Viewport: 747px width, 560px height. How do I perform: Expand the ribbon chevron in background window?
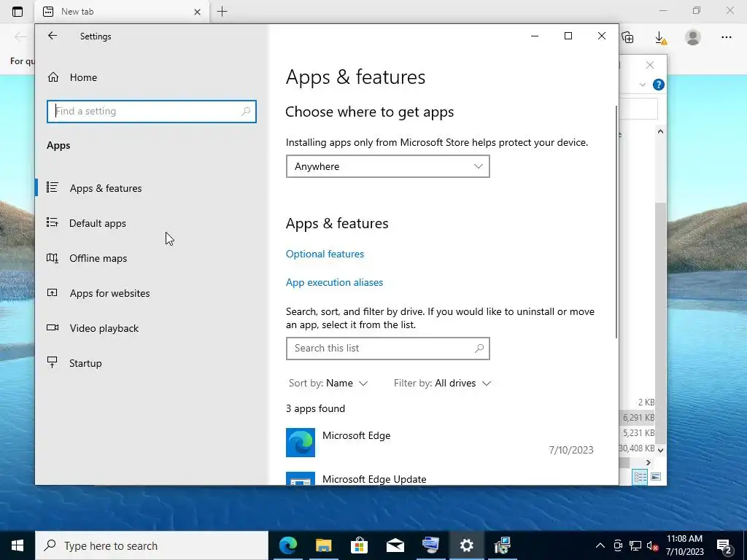click(x=642, y=85)
